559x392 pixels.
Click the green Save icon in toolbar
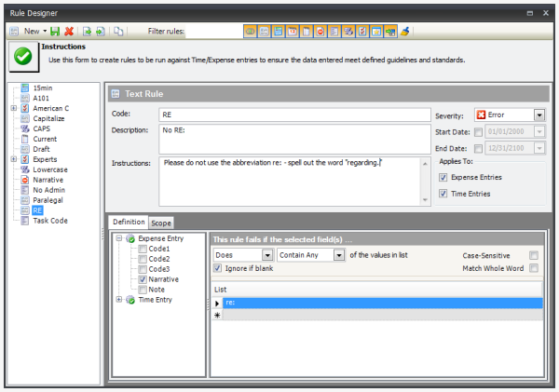(56, 31)
